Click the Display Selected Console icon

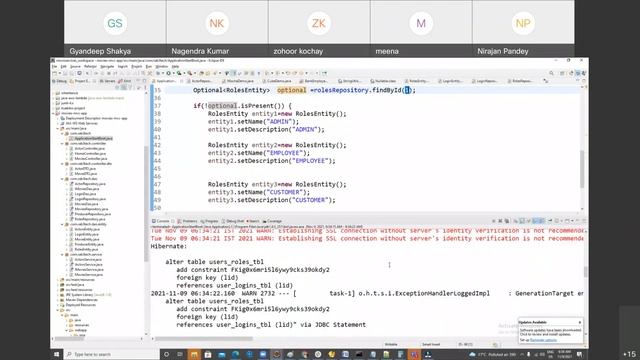pos(556,221)
